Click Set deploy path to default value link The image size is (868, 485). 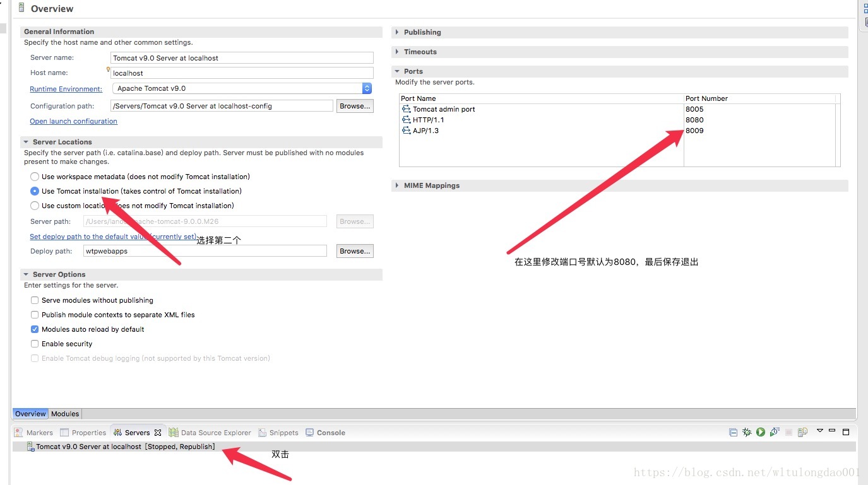pos(113,237)
